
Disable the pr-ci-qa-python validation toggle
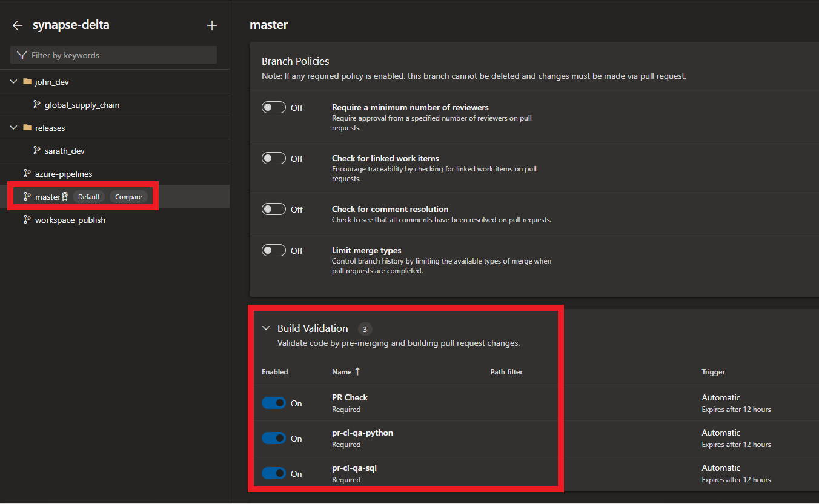[274, 438]
